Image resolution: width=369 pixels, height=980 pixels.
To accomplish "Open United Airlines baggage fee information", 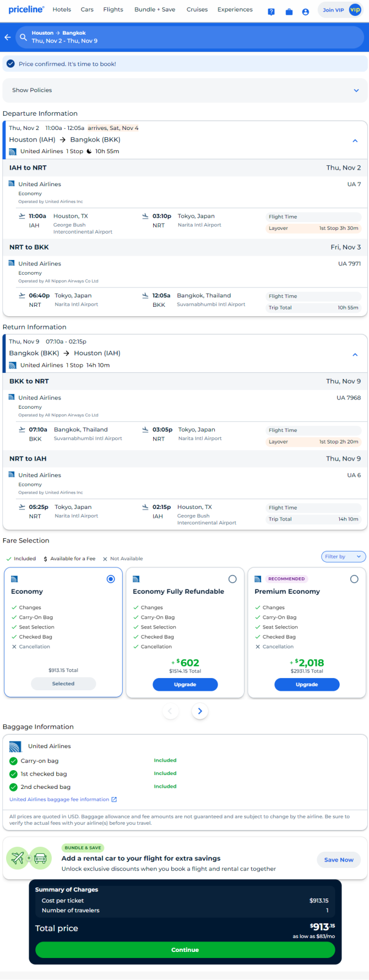I will pos(59,799).
